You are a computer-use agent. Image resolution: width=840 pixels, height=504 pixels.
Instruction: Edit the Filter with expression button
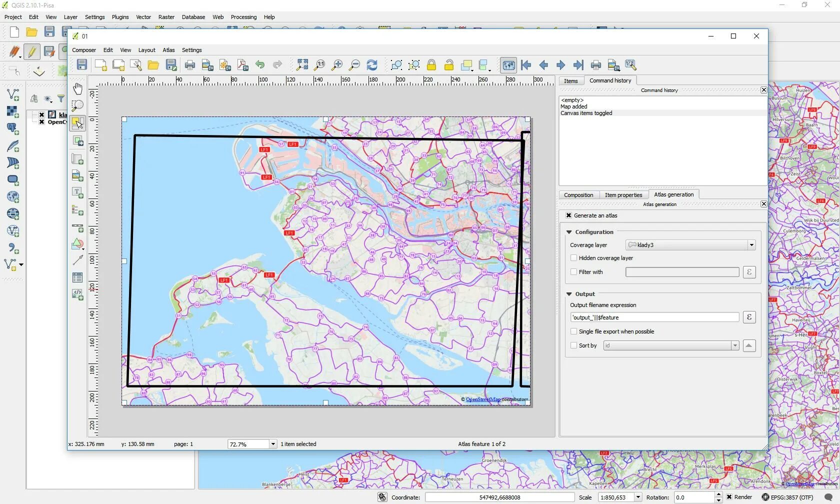point(749,272)
